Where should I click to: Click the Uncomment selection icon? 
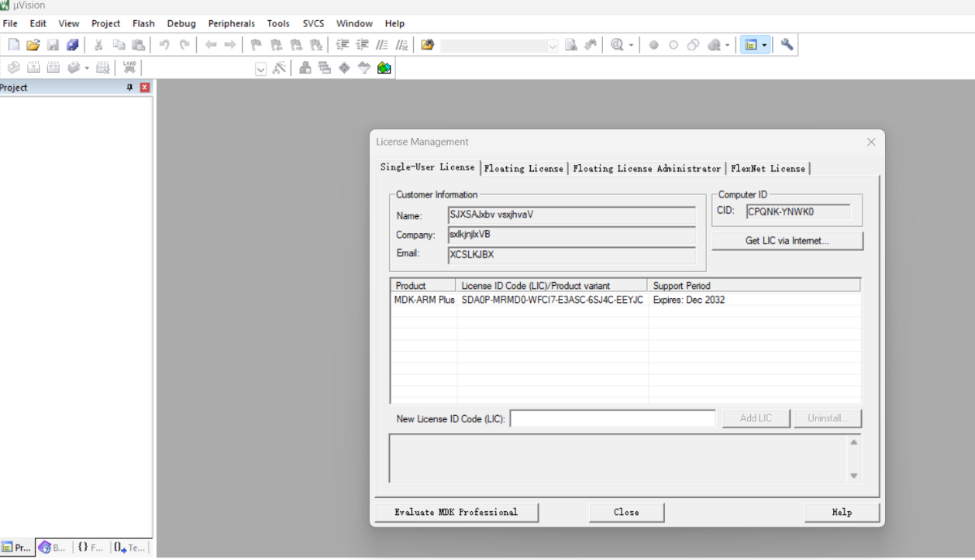tap(401, 45)
